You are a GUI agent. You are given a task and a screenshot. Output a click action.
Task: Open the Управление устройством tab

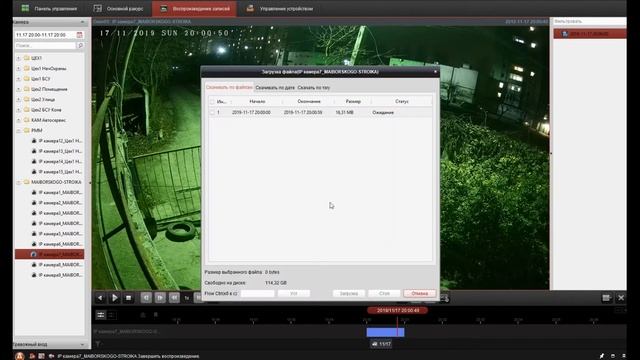coord(280,8)
